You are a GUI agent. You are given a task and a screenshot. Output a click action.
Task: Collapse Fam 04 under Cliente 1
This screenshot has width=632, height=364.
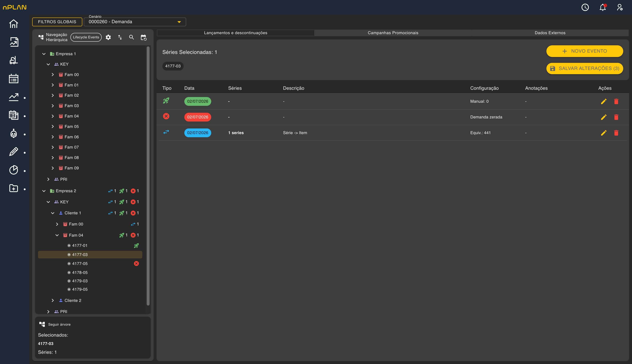pos(57,235)
